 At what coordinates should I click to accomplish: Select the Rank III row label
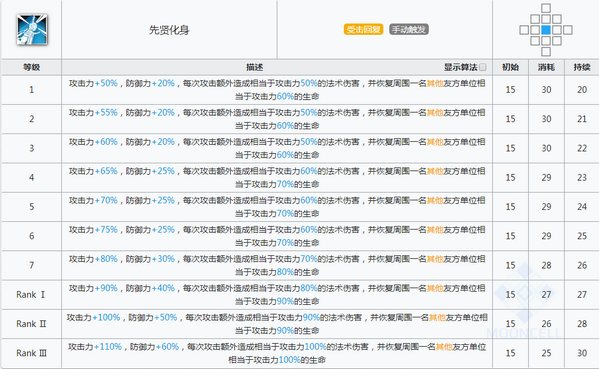(31, 353)
